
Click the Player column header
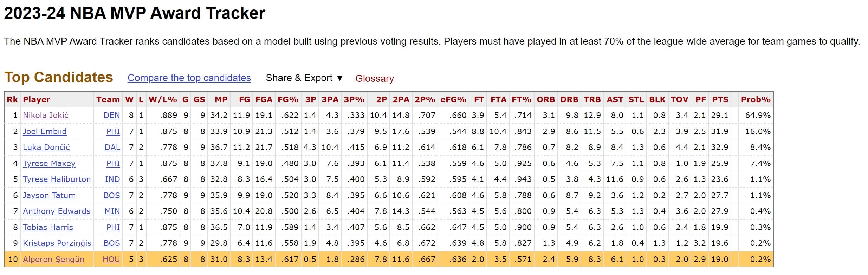tap(37, 99)
